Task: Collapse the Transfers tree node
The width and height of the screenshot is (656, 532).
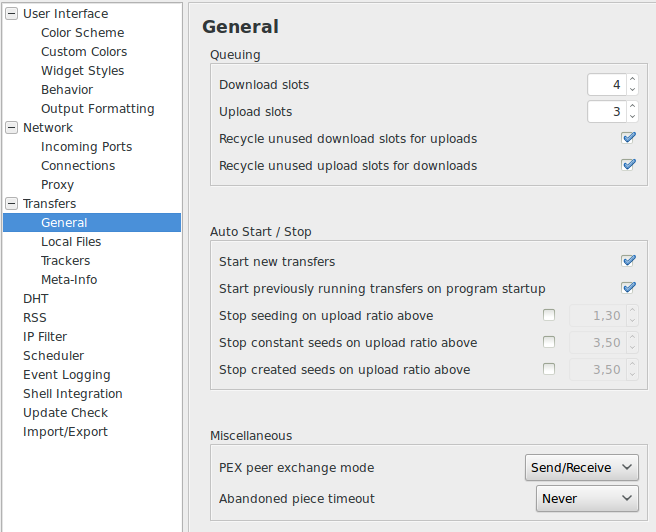Action: 11,204
